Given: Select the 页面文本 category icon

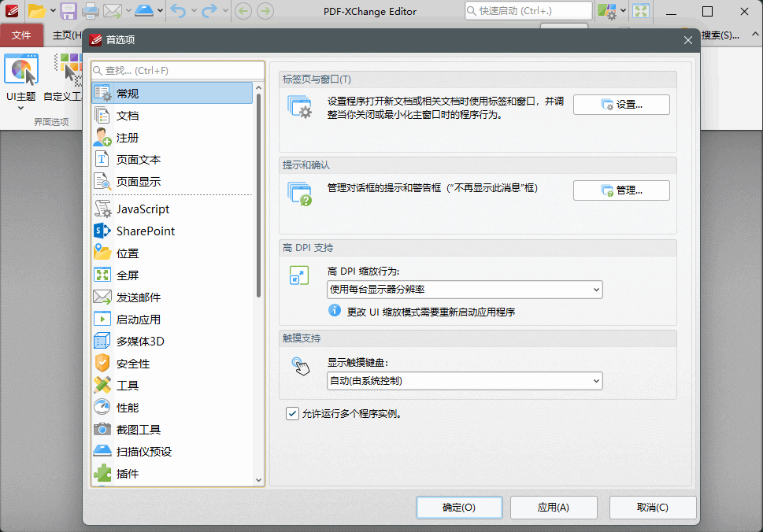Looking at the screenshot, I should (102, 159).
